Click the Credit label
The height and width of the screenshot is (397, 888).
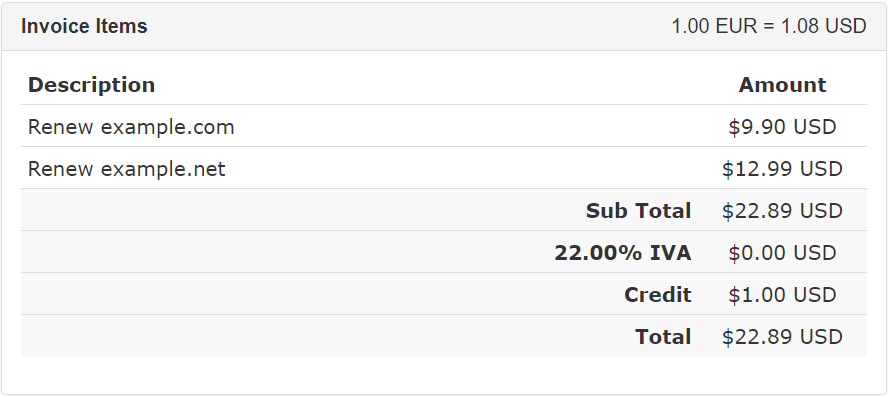click(x=658, y=294)
